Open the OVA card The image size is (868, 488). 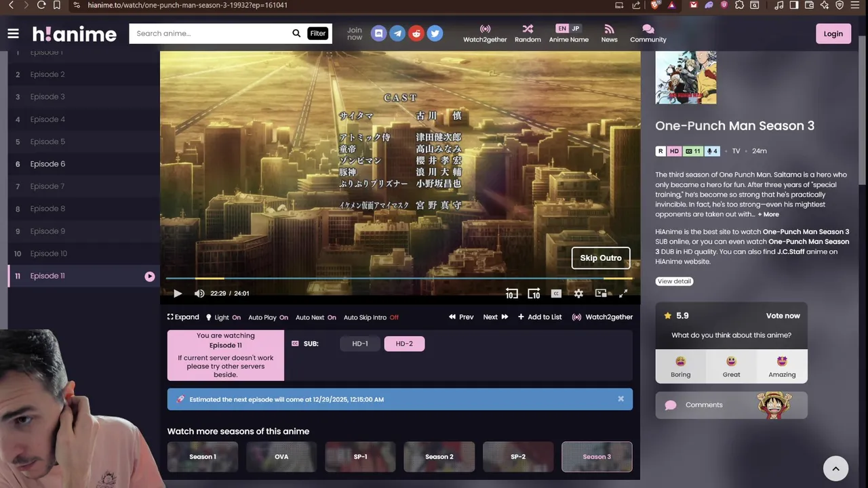coord(281,457)
